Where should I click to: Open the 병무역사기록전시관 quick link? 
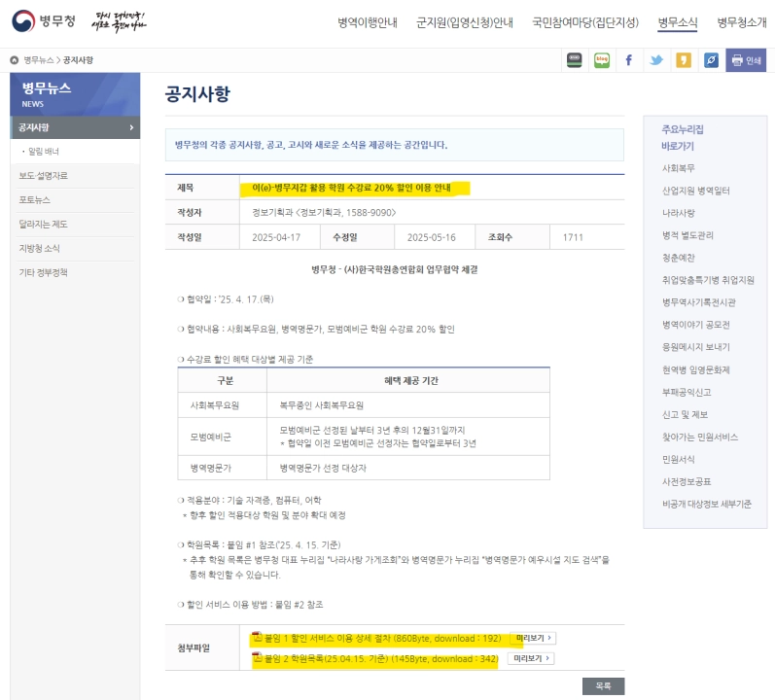pos(699,302)
